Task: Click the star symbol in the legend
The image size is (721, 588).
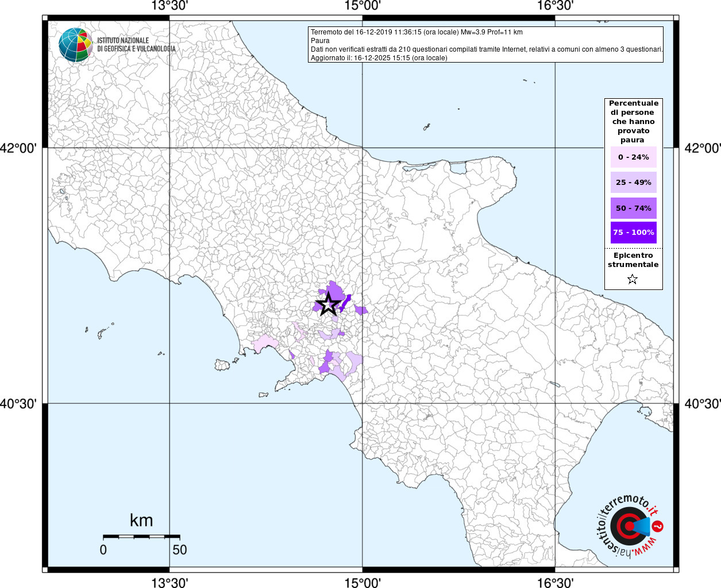Action: pos(633,280)
